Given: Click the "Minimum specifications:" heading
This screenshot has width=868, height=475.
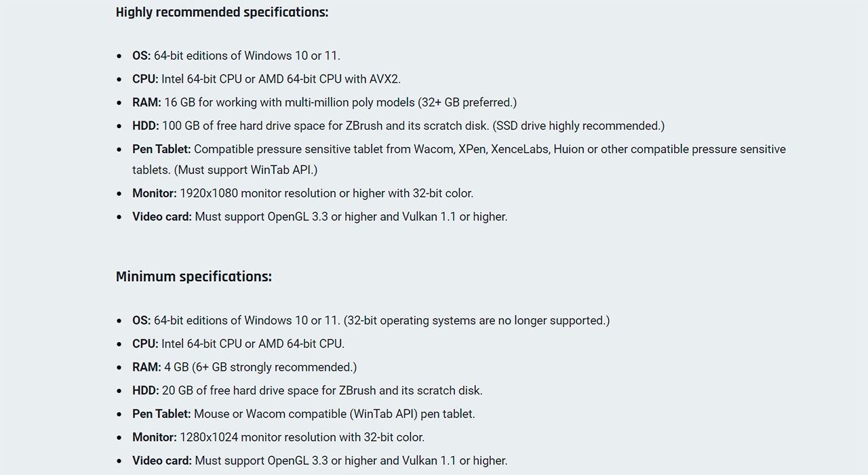Looking at the screenshot, I should 193,276.
